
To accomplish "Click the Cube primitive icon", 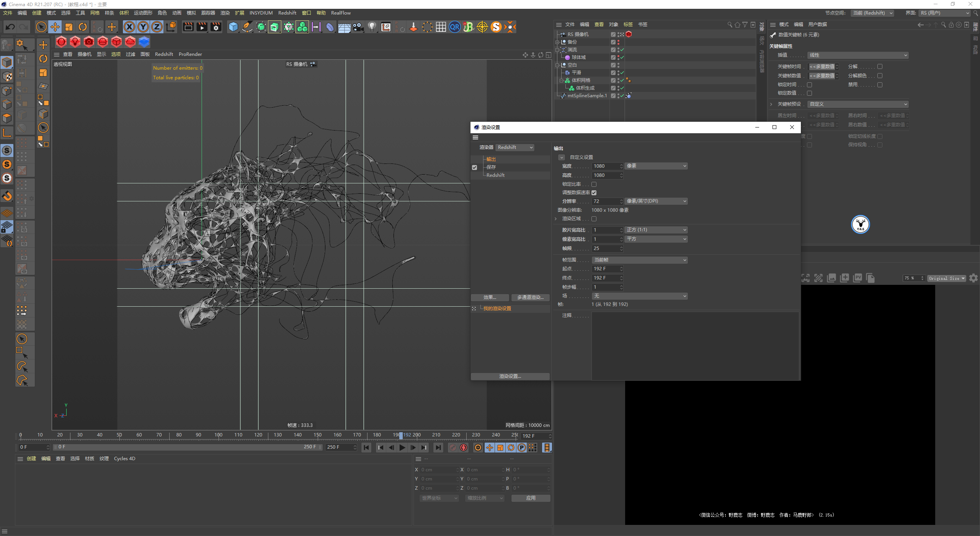I will (x=233, y=27).
